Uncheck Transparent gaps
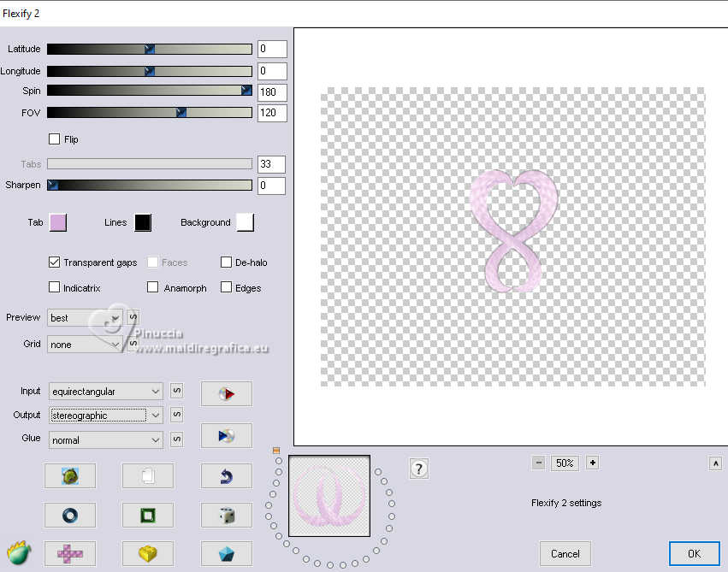The image size is (728, 572). tap(54, 262)
